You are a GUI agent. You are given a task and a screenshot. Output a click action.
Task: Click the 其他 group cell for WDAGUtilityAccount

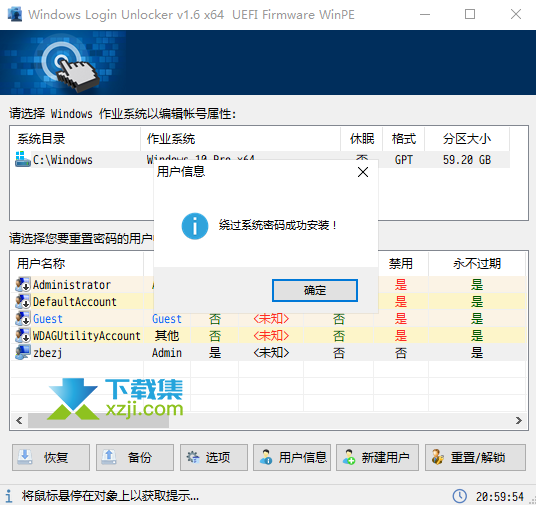[167, 336]
